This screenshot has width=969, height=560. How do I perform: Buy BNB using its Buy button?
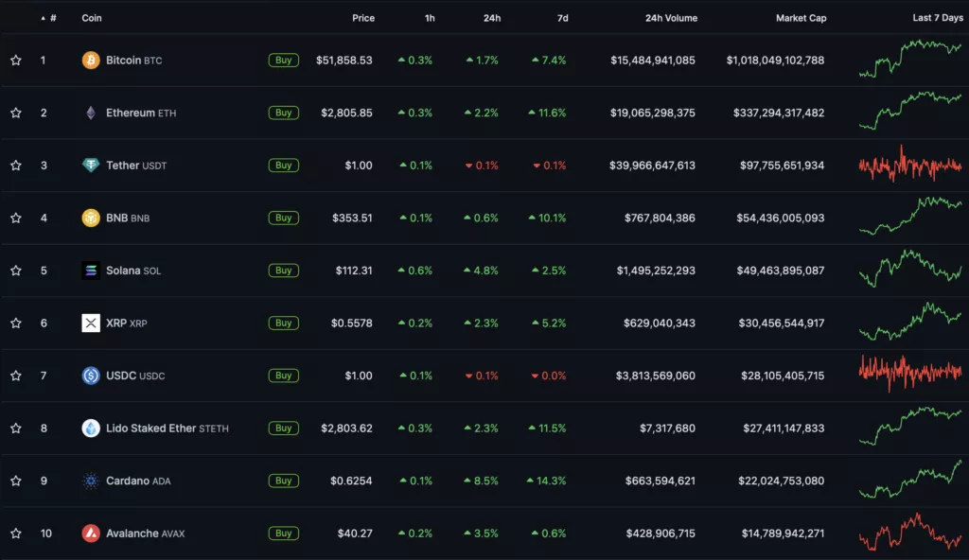point(284,218)
